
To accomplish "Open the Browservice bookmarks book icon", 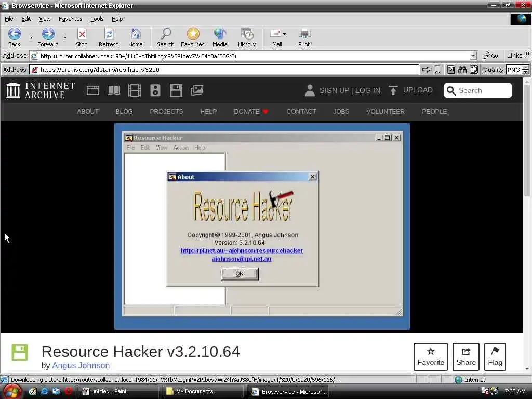I will [x=450, y=70].
